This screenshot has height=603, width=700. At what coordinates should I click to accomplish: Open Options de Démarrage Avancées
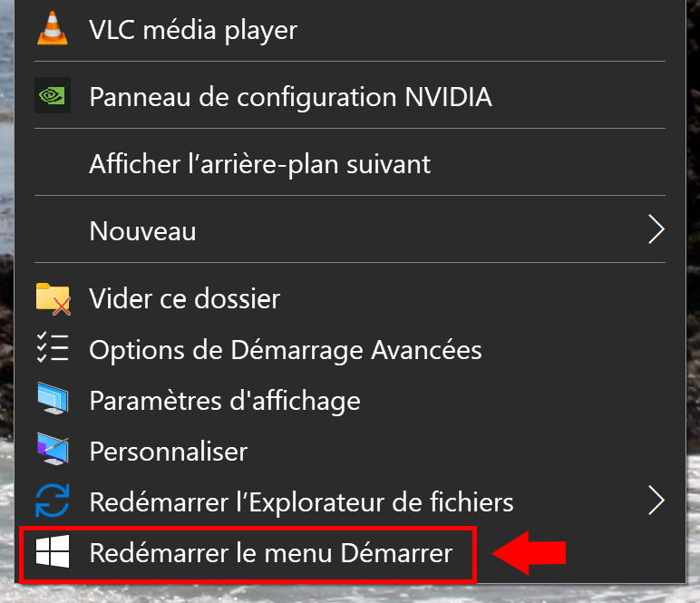tap(350, 349)
